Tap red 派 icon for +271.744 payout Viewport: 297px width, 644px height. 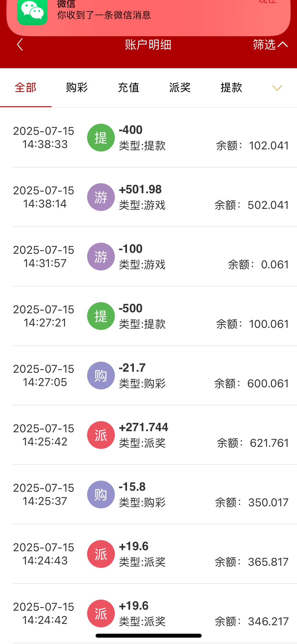101,435
